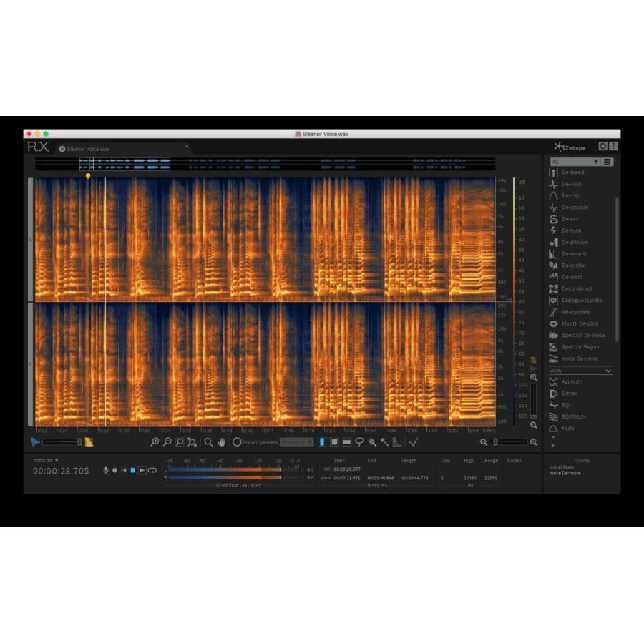This screenshot has height=644, width=644.
Task: Open the Spectral Repair module
Action: [575, 347]
